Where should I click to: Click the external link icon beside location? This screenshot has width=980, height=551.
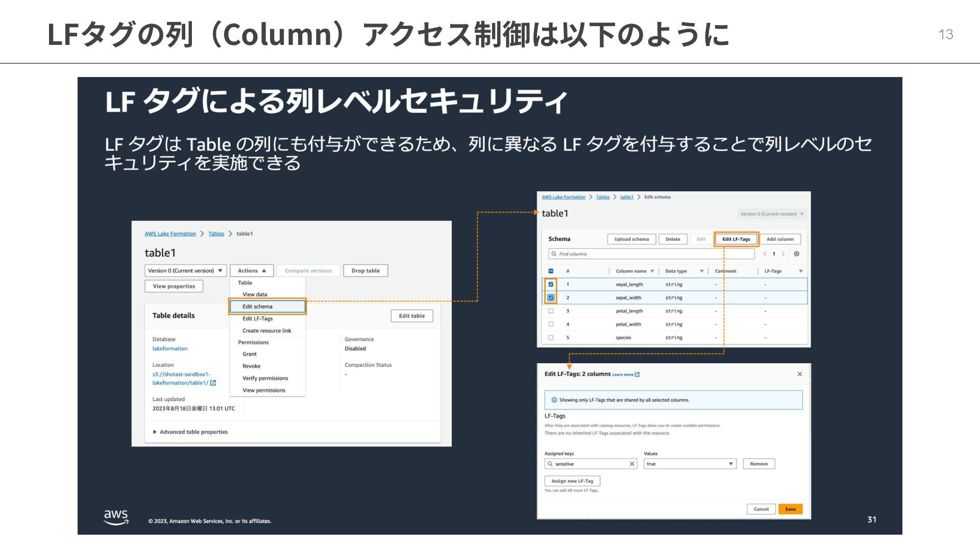click(x=213, y=383)
